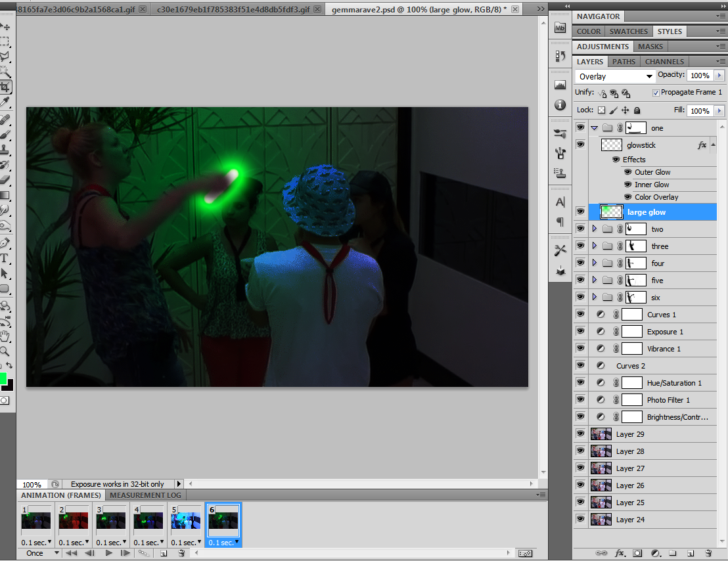Screen dimensions: 728x561
Task: Select the Type tool
Action: coord(4,258)
